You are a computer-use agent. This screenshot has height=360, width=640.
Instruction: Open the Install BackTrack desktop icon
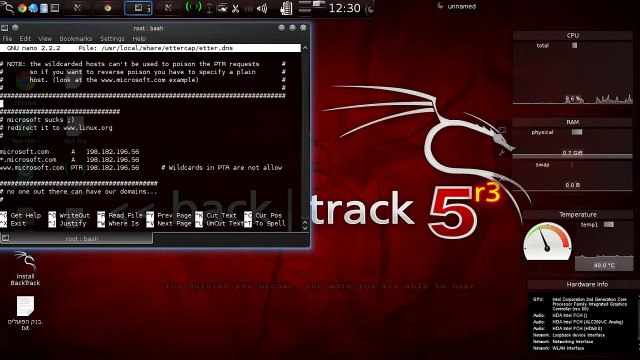pos(25,268)
